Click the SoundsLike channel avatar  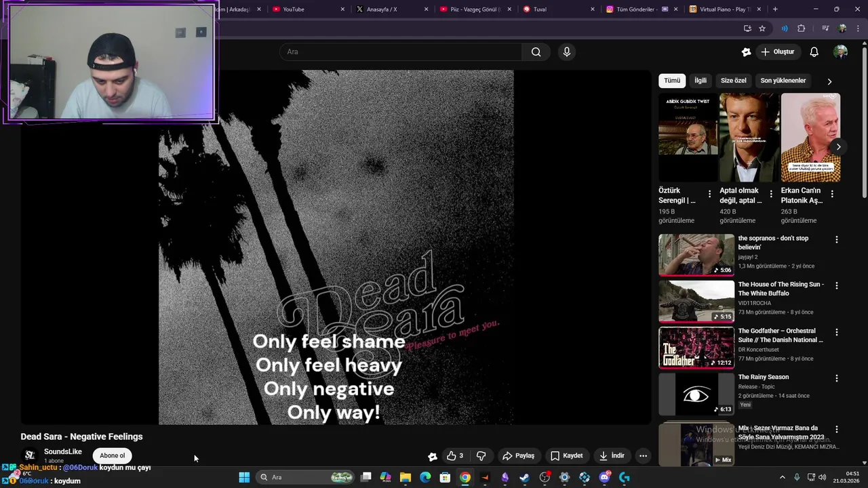click(x=29, y=455)
